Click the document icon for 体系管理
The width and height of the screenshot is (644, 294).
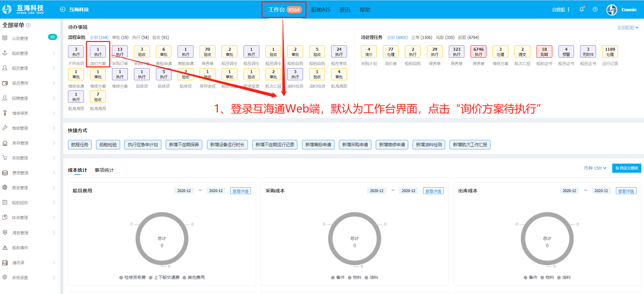(x=5, y=217)
